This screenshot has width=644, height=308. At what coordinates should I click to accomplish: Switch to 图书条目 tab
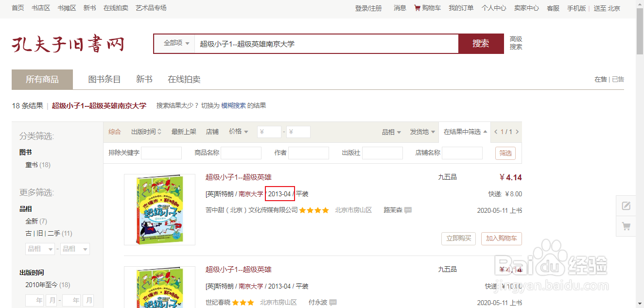coord(104,80)
